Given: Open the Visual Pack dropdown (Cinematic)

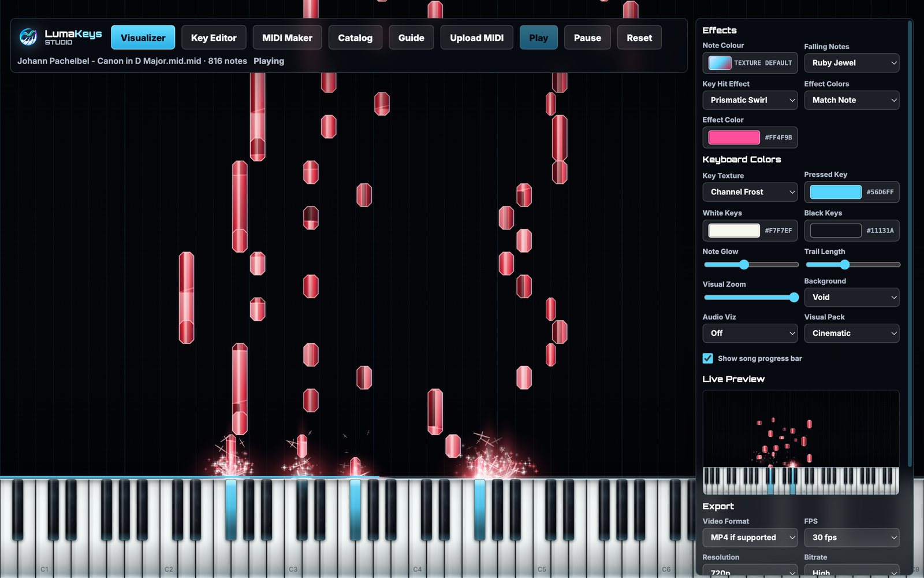Looking at the screenshot, I should 852,333.
